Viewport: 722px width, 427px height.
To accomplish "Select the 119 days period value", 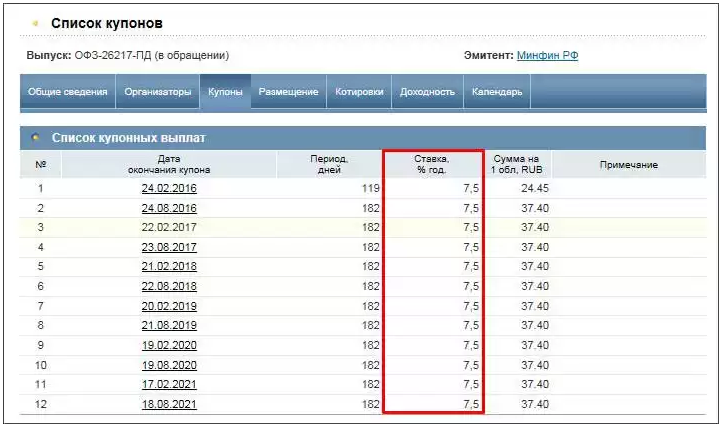I will point(371,188).
